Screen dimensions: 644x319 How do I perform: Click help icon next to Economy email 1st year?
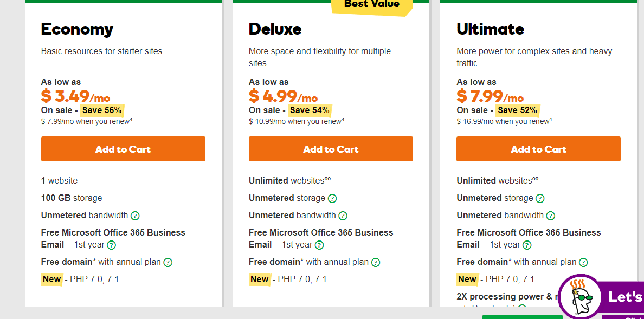(x=111, y=245)
